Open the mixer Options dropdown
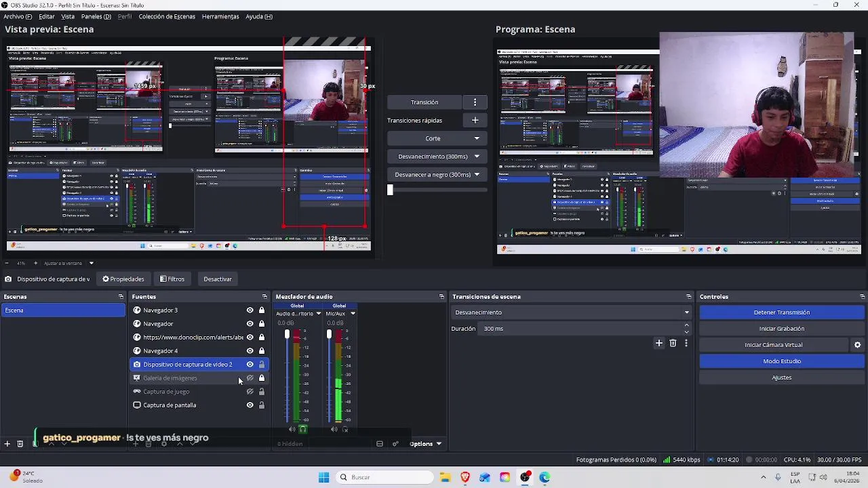 pos(426,444)
